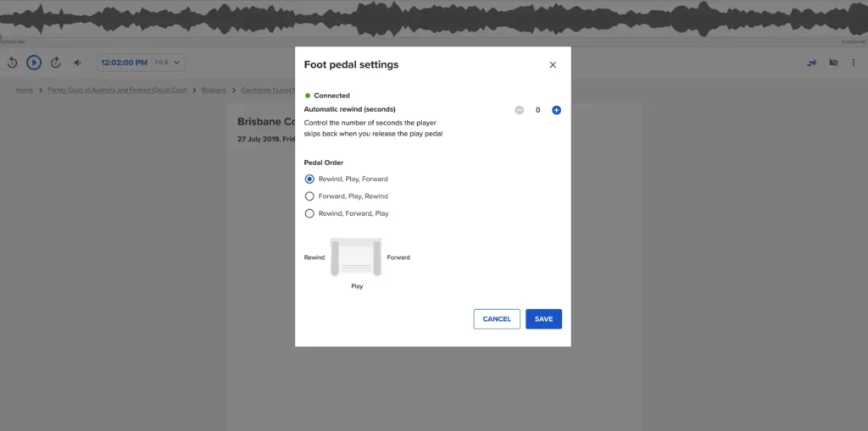Close the Foot pedal settings dialog

[x=553, y=64]
